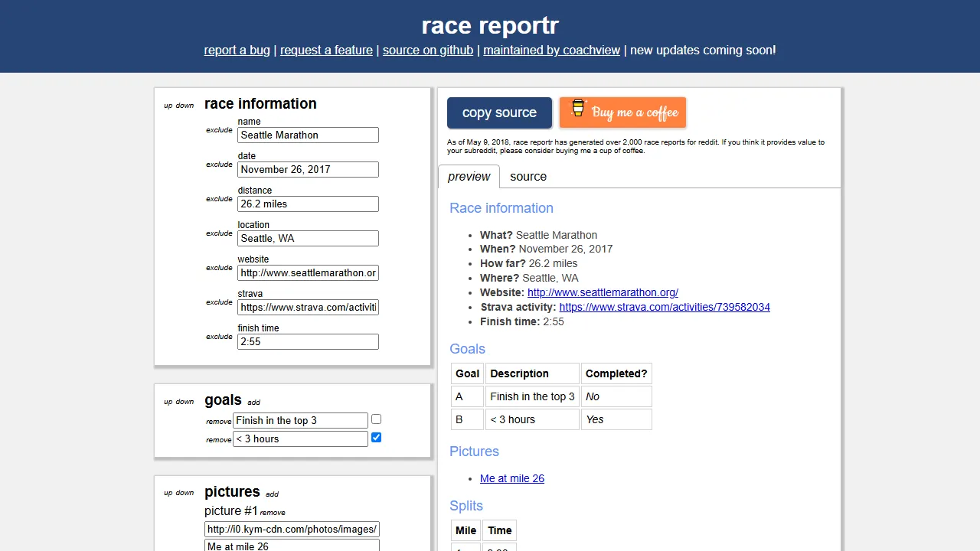Open the "report a bug" link

tap(237, 50)
